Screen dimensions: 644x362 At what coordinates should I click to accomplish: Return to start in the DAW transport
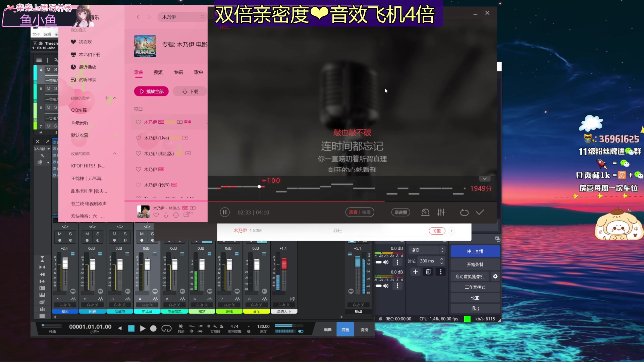click(x=120, y=328)
